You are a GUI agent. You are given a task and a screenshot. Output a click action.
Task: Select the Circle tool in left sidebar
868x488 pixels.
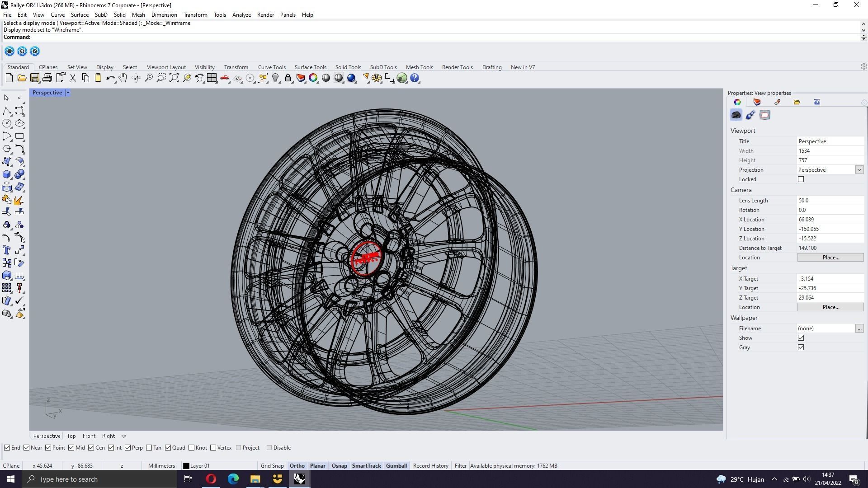(x=6, y=123)
